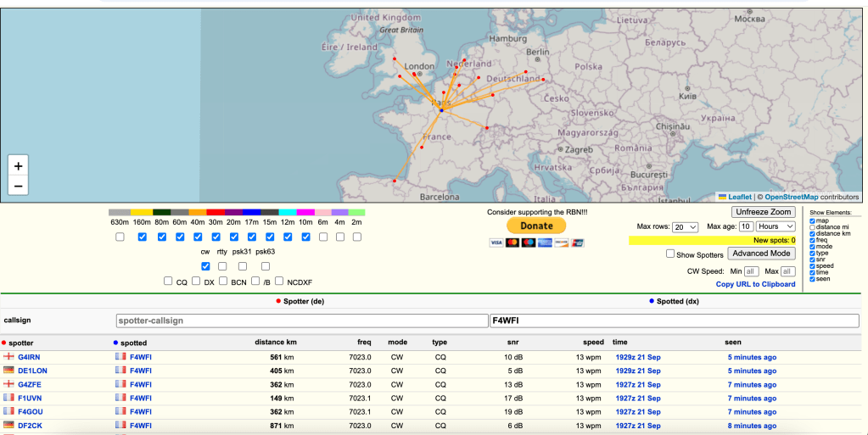The height and width of the screenshot is (435, 868).
Task: Open the Max rows dropdown
Action: tap(686, 227)
